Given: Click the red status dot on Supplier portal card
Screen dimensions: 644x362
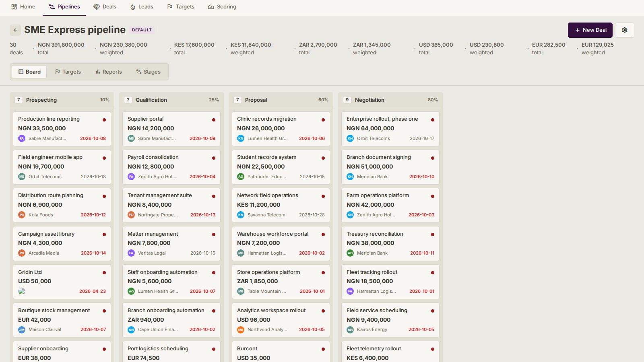Looking at the screenshot, I should pos(214,120).
